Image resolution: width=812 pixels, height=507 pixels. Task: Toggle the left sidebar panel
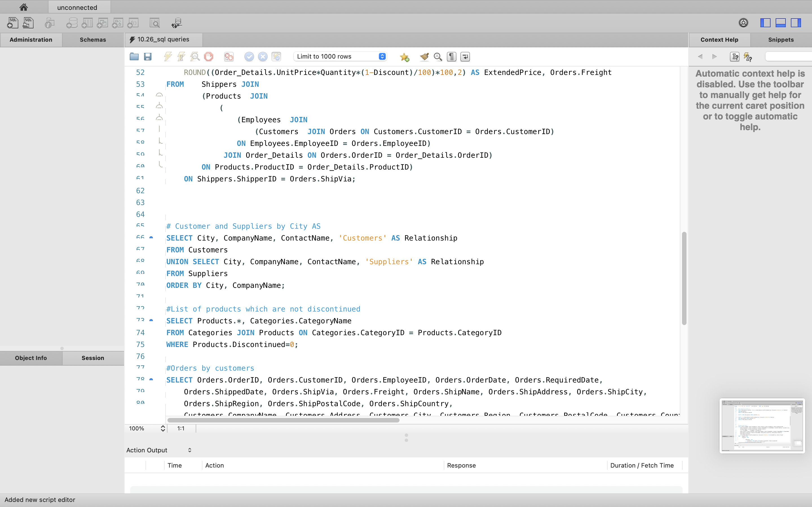[765, 23]
